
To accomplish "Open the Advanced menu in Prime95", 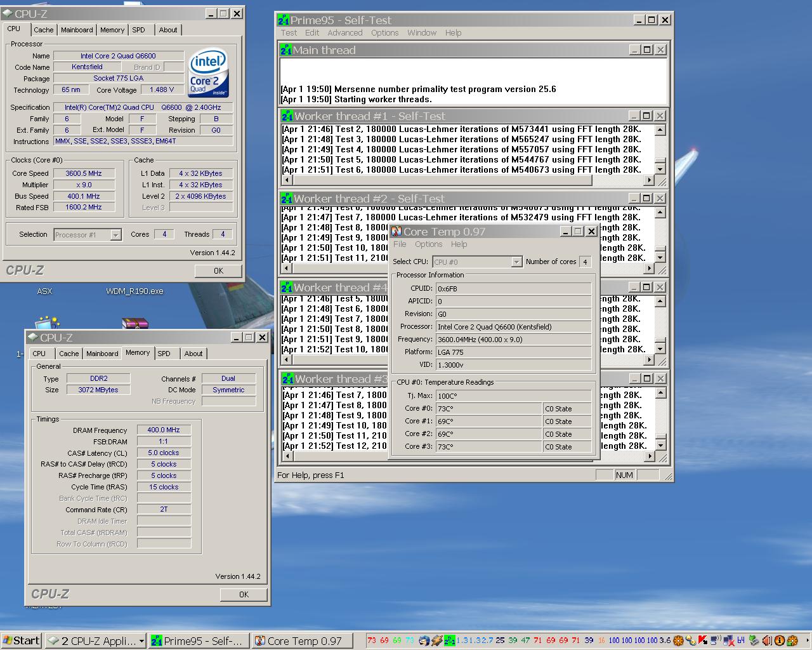I will click(x=344, y=33).
